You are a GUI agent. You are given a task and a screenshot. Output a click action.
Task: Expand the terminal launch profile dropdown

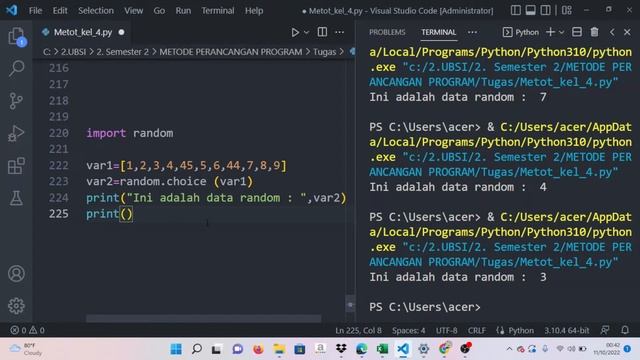tap(562, 32)
